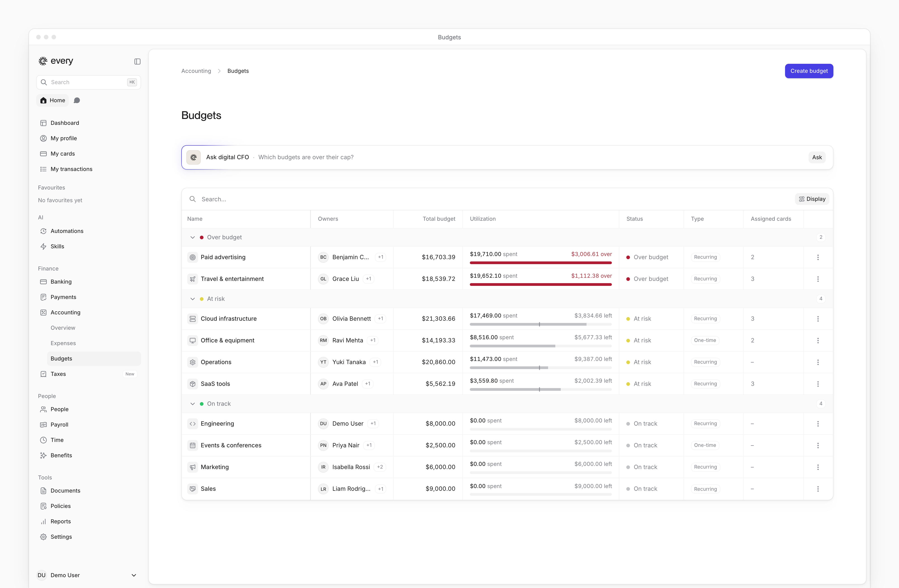The height and width of the screenshot is (588, 899).
Task: Click the Engineering code brackets icon
Action: 193,424
